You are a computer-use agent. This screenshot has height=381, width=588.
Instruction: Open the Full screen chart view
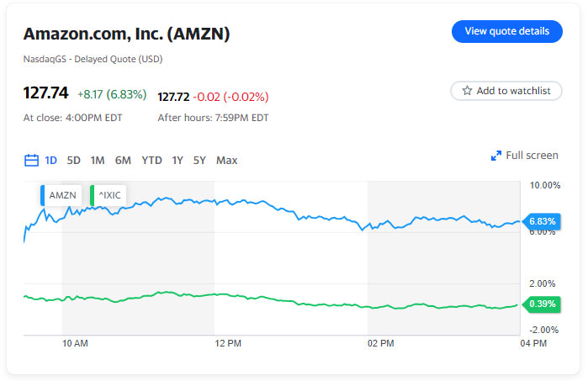(531, 156)
